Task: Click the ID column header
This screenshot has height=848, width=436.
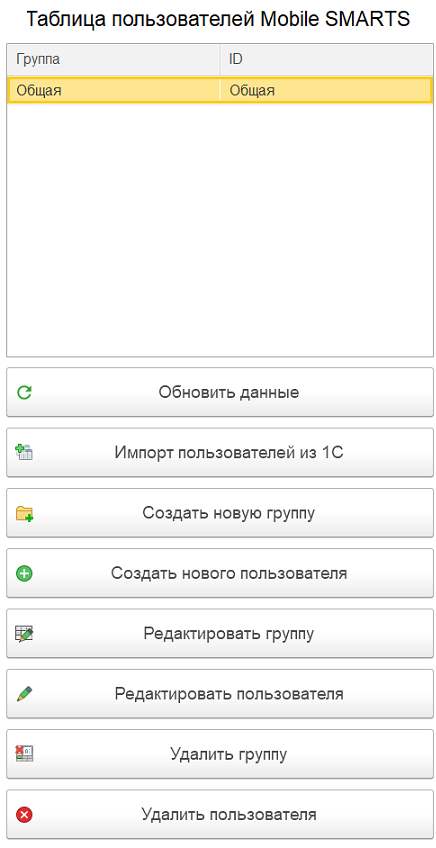Action: (x=327, y=59)
